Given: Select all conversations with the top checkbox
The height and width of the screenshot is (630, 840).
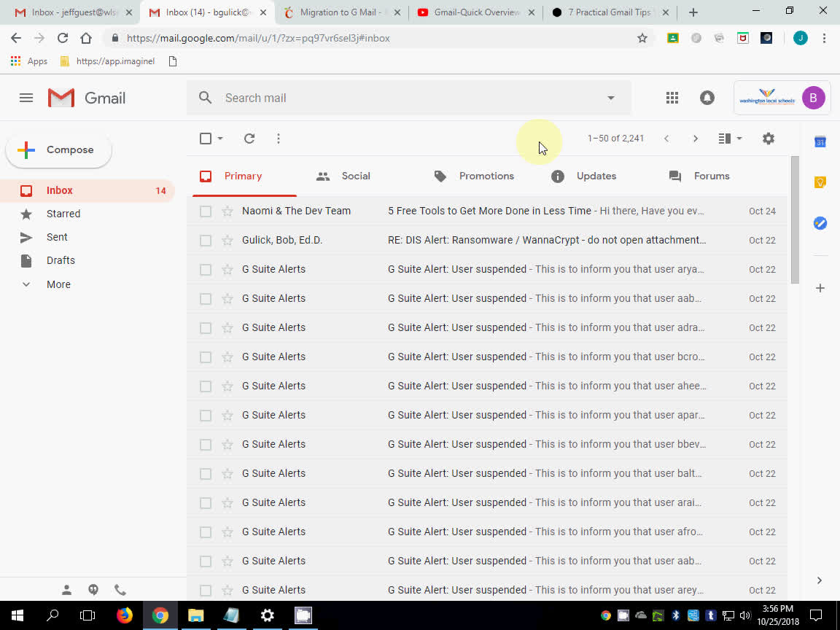Looking at the screenshot, I should click(205, 138).
